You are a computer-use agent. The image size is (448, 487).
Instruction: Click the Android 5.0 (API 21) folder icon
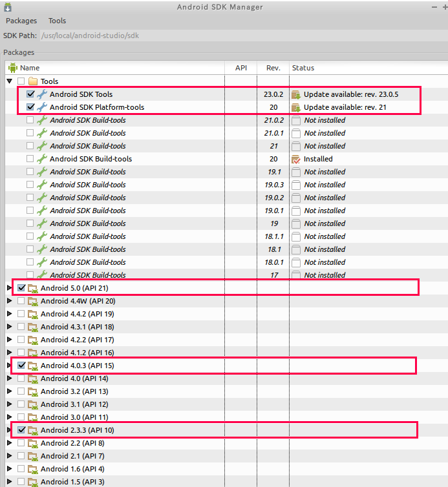pyautogui.click(x=33, y=288)
